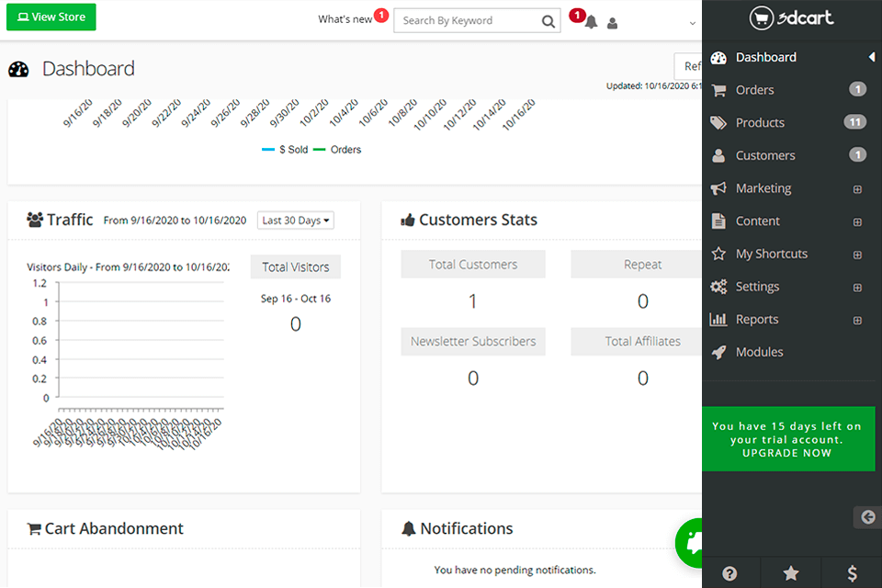Viewport: 882px width, 588px height.
Task: Click the View Store button
Action: pos(51,17)
